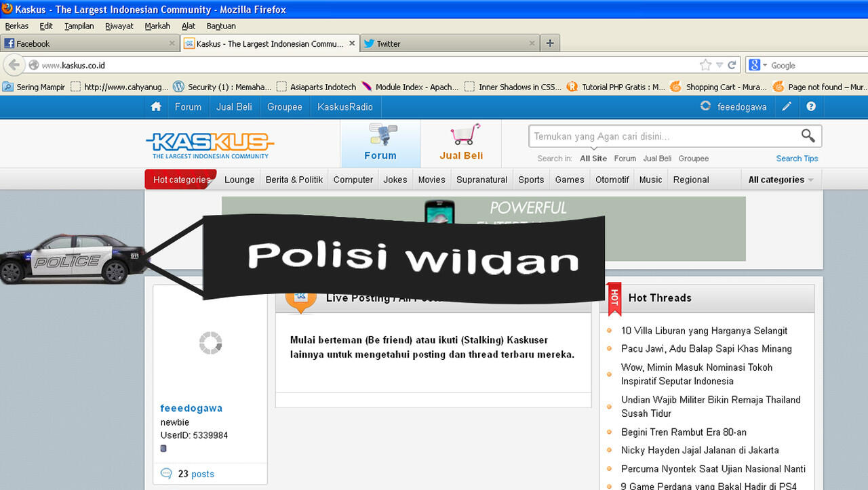The height and width of the screenshot is (490, 868).
Task: Click the Firefox icon in title bar
Action: point(7,9)
